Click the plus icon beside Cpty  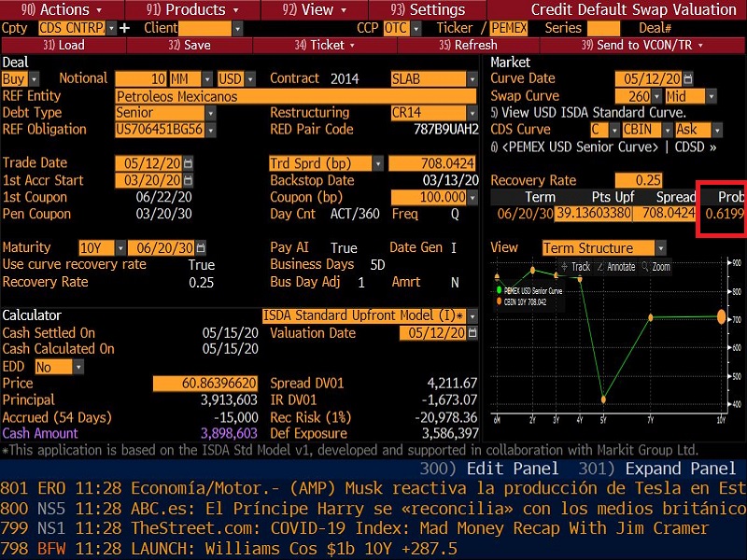pos(124,28)
